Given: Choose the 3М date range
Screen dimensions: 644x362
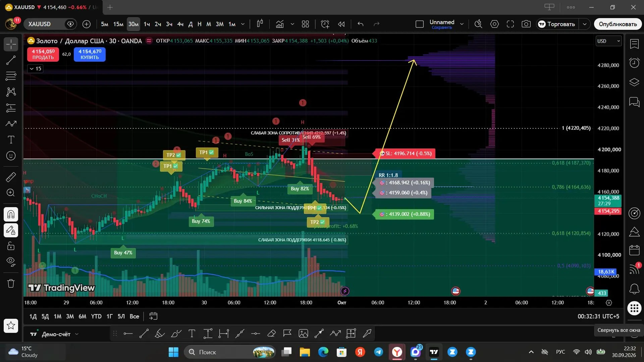Looking at the screenshot, I should tap(70, 316).
